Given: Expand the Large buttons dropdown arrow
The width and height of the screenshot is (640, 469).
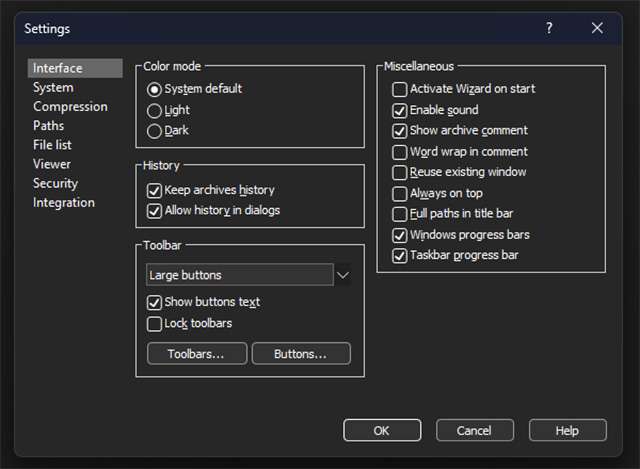Looking at the screenshot, I should 343,275.
